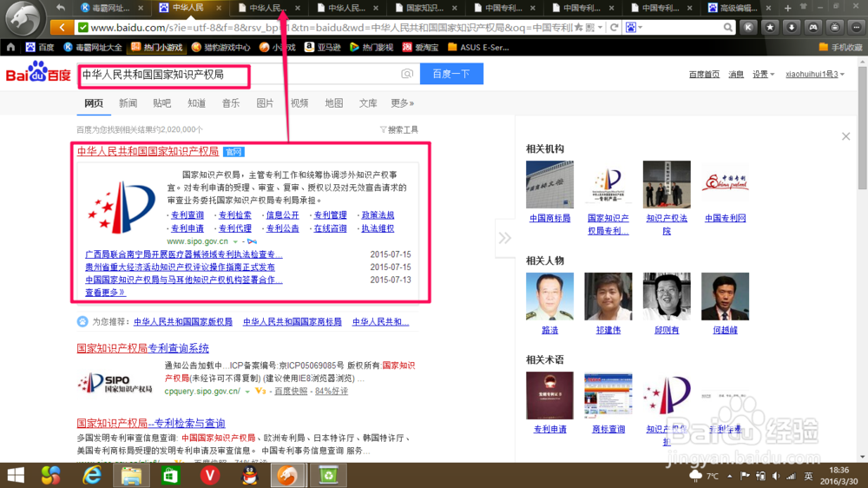Image resolution: width=868 pixels, height=488 pixels.
Task: Open Recycle Bin taskbar icon
Action: point(328,475)
